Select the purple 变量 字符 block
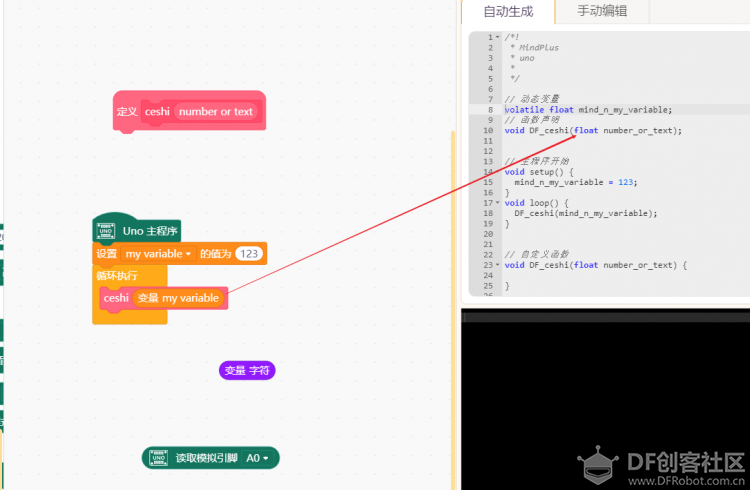 click(247, 370)
